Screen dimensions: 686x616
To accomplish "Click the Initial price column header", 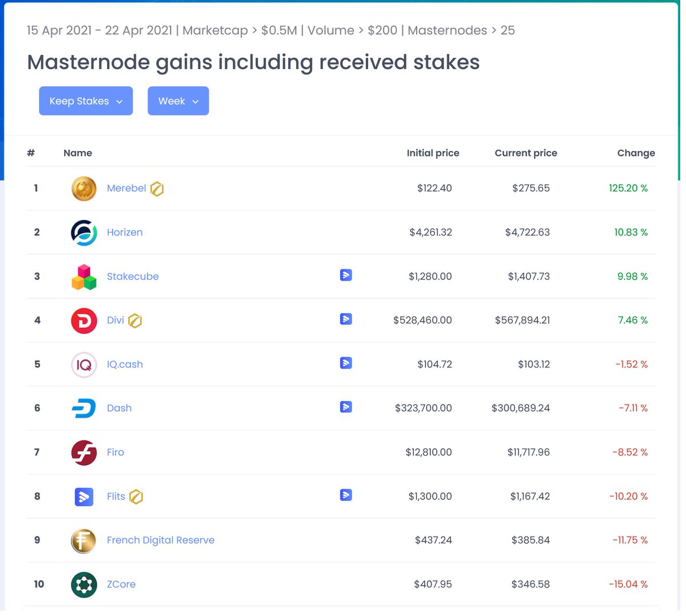I will (x=433, y=153).
